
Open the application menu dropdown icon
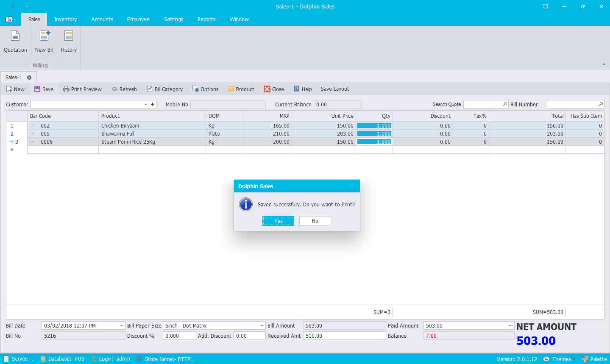tap(11, 19)
